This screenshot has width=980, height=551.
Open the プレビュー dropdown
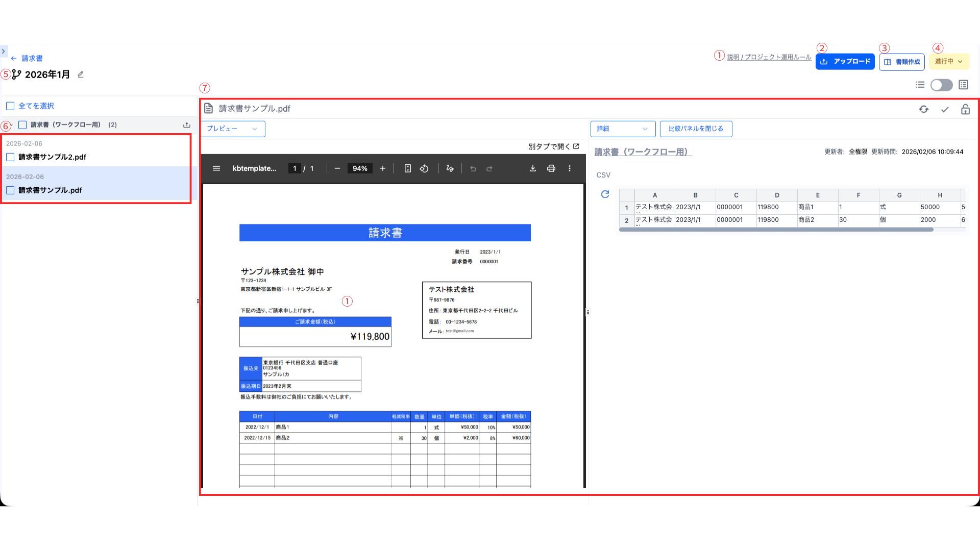pyautogui.click(x=233, y=129)
